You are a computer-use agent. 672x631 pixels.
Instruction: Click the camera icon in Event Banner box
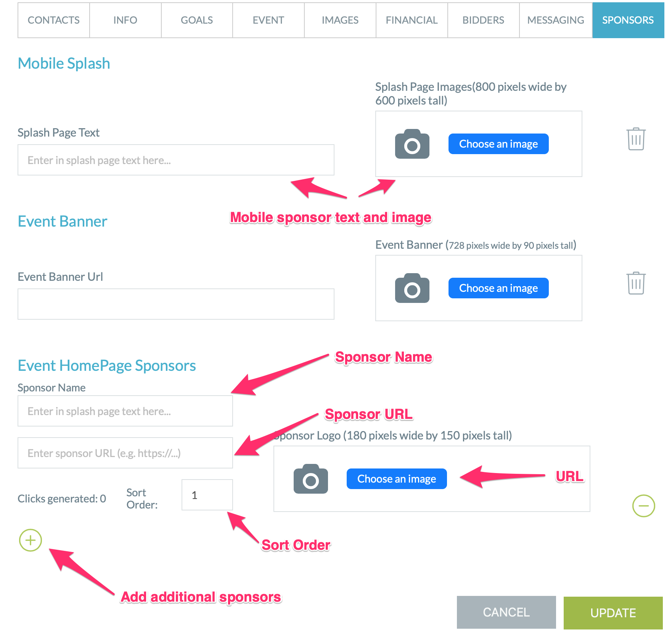point(412,288)
